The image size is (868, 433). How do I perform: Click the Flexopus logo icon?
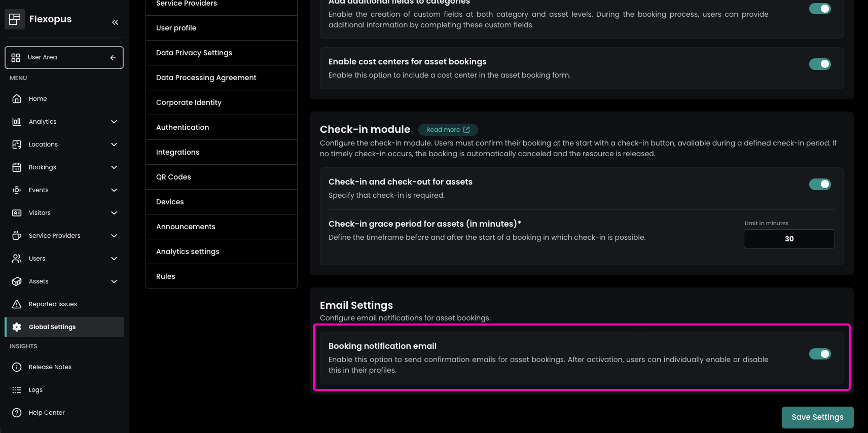[x=15, y=19]
